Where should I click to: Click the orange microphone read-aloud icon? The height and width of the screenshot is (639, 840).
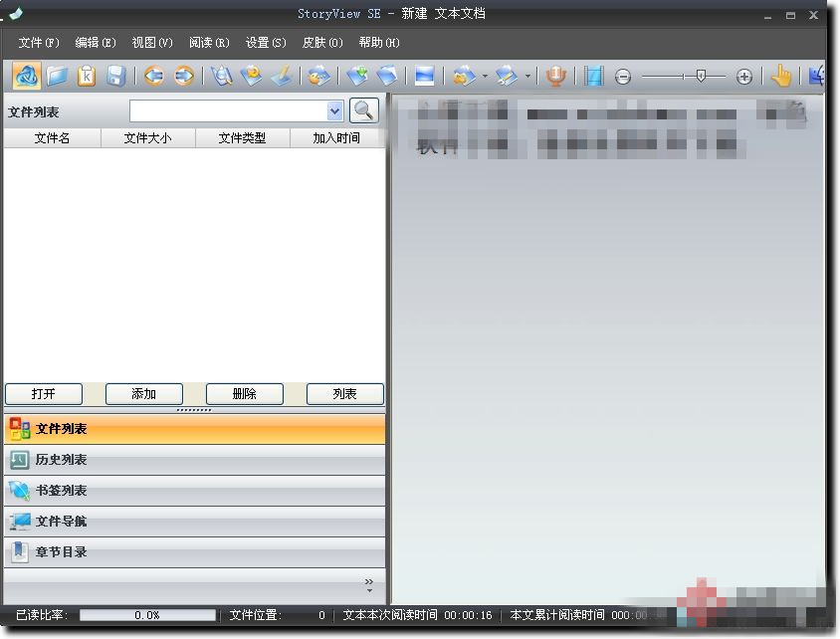(x=556, y=76)
